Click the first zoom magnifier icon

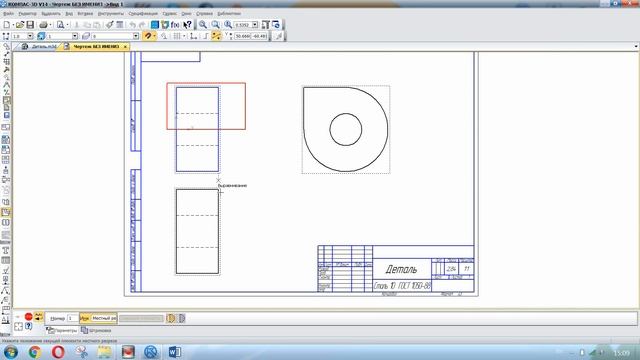click(x=203, y=25)
